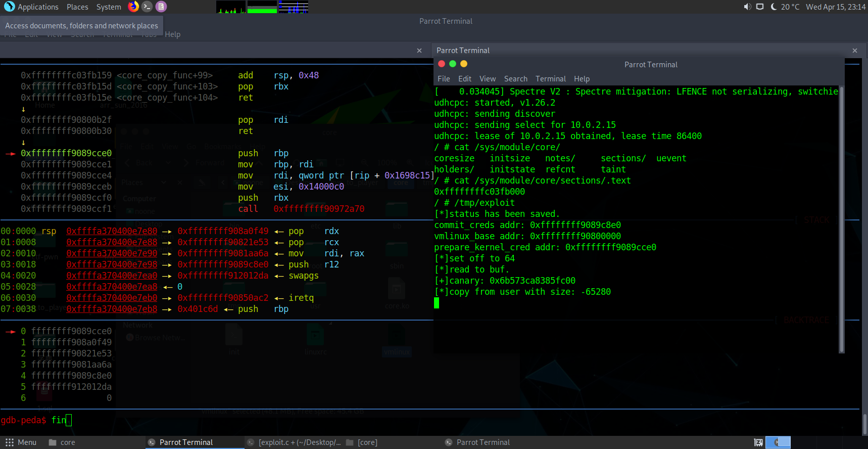Open memory usage monitor graph in panel

262,7
